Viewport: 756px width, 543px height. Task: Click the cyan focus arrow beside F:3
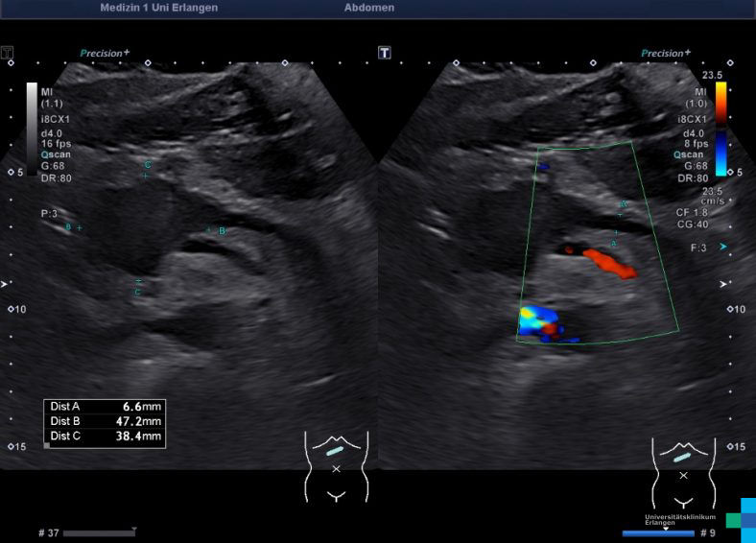click(724, 247)
